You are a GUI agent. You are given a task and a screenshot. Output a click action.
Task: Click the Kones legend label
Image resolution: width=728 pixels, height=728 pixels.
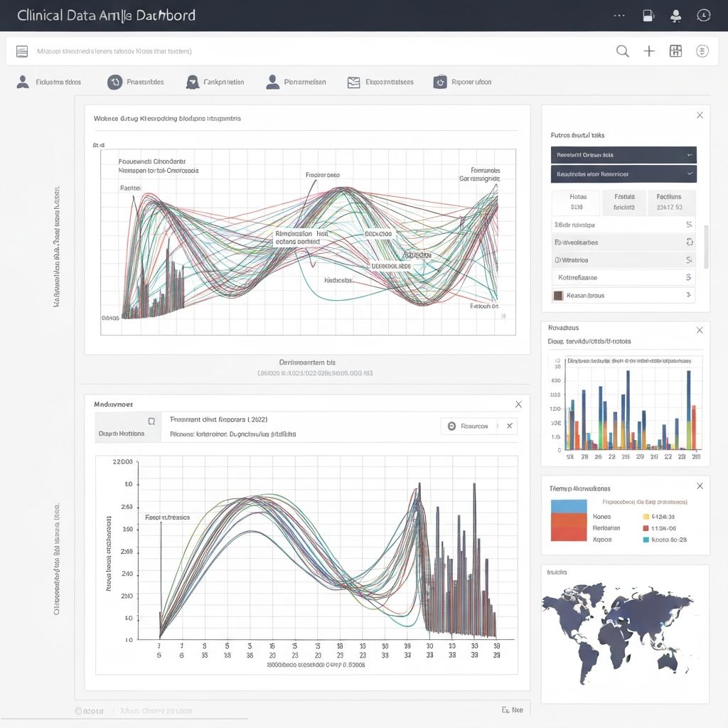click(x=601, y=517)
